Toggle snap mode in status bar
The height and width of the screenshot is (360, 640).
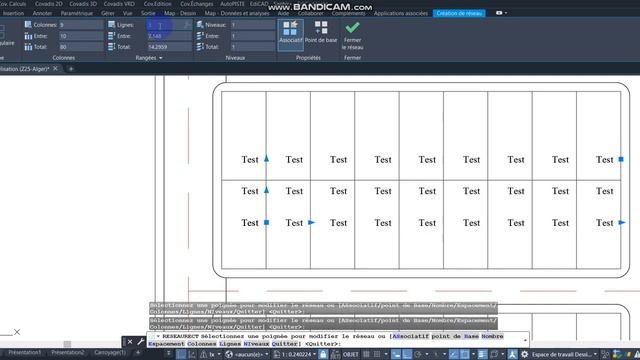(377, 354)
